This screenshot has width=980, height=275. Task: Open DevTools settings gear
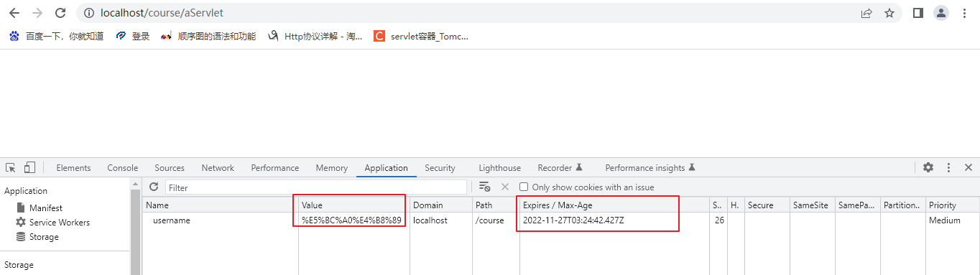(x=928, y=167)
